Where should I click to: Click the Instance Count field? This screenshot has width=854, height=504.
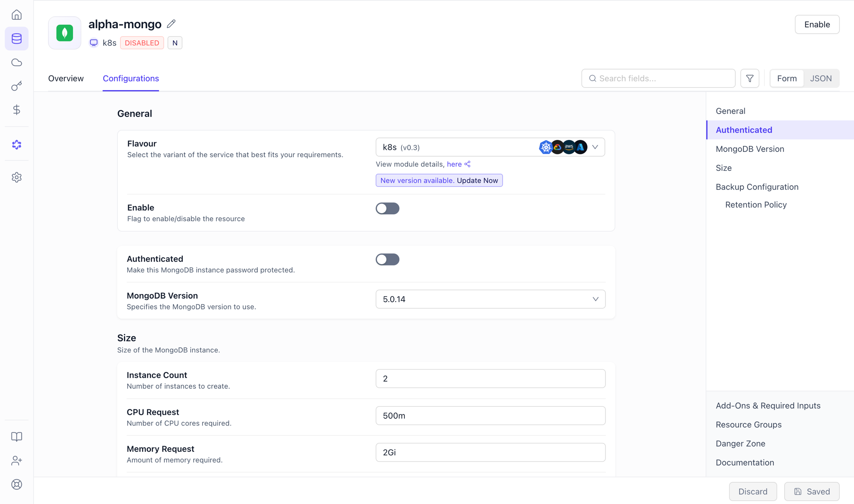pos(490,379)
